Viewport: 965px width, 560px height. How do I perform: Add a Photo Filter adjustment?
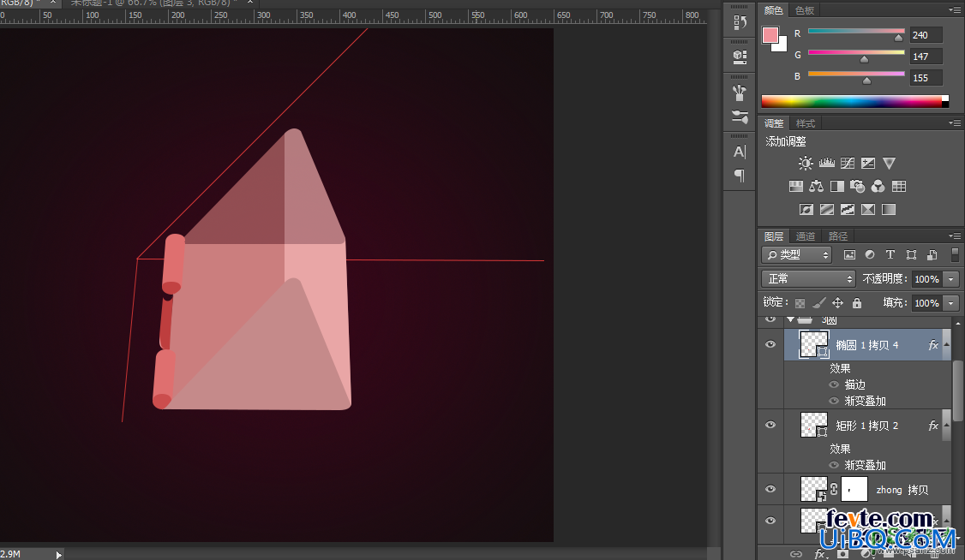click(857, 187)
